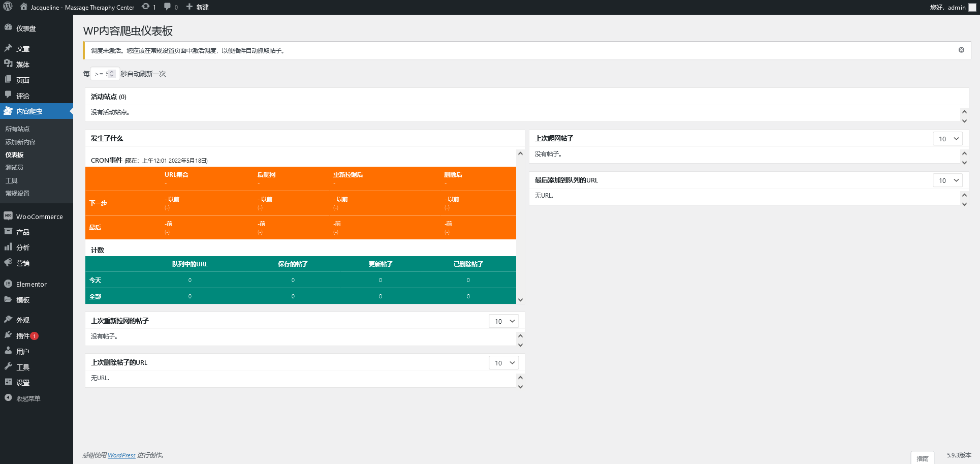Dismiss the schedule not active notice
This screenshot has width=980, height=464.
[x=961, y=50]
